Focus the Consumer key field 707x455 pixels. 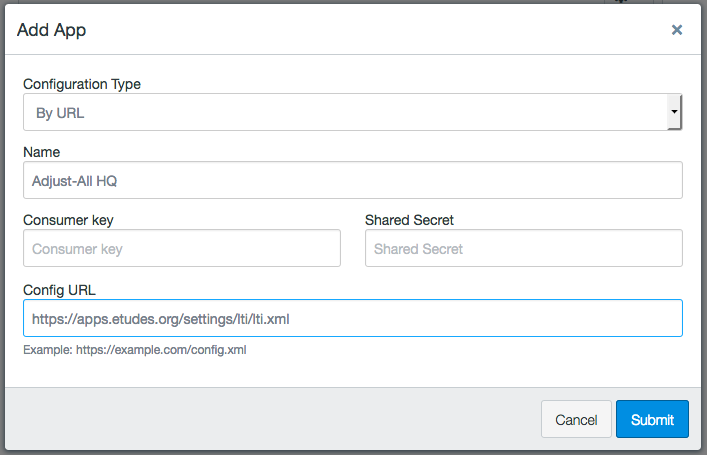182,248
